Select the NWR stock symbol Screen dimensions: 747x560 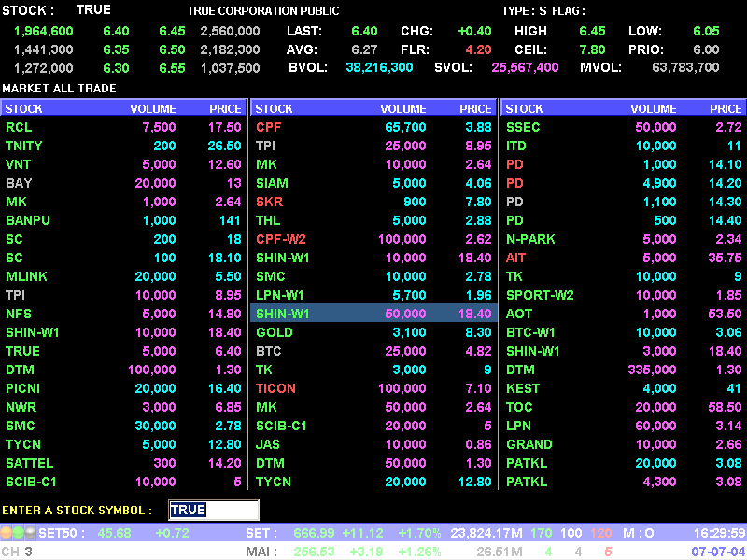pos(21,407)
